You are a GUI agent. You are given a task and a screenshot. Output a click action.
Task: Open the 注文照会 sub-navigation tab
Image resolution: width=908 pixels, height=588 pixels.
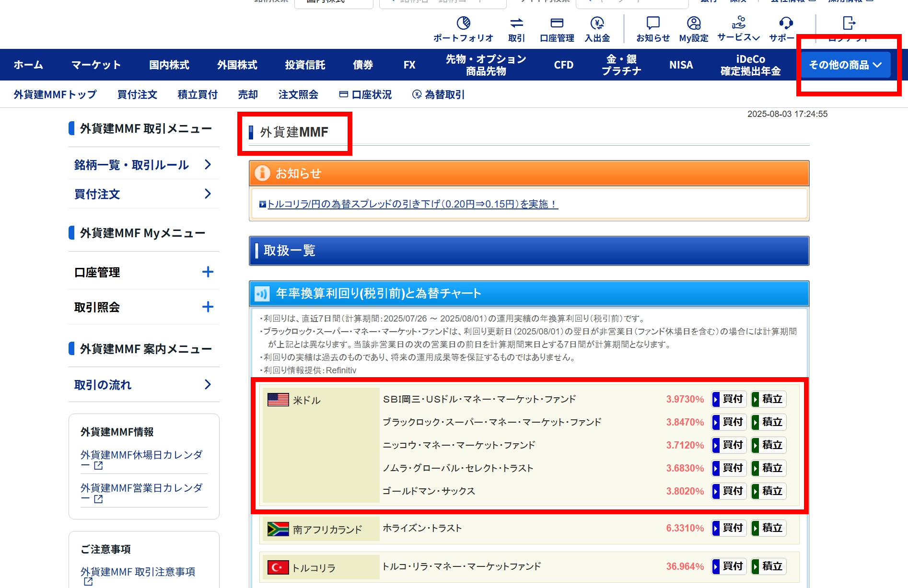click(298, 94)
